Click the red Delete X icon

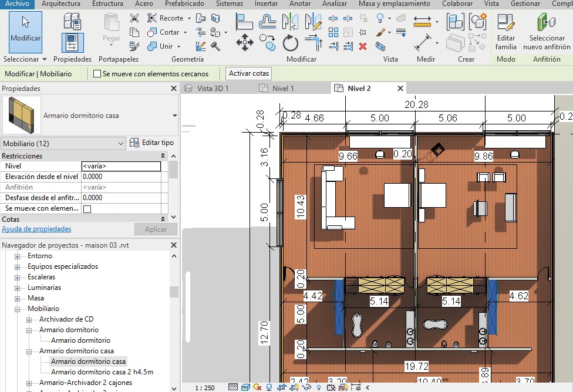coord(363,46)
